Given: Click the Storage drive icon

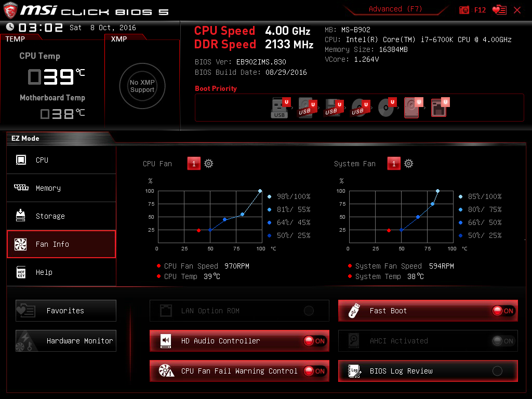Looking at the screenshot, I should 20,215.
